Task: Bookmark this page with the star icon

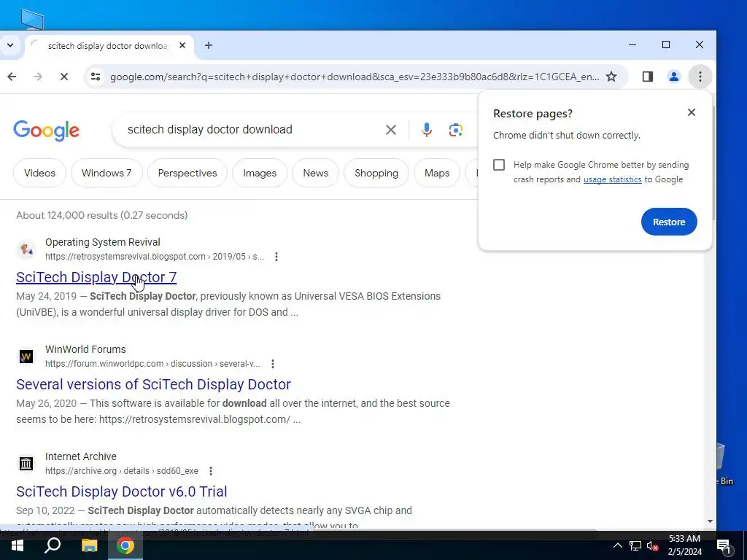Action: (x=611, y=77)
